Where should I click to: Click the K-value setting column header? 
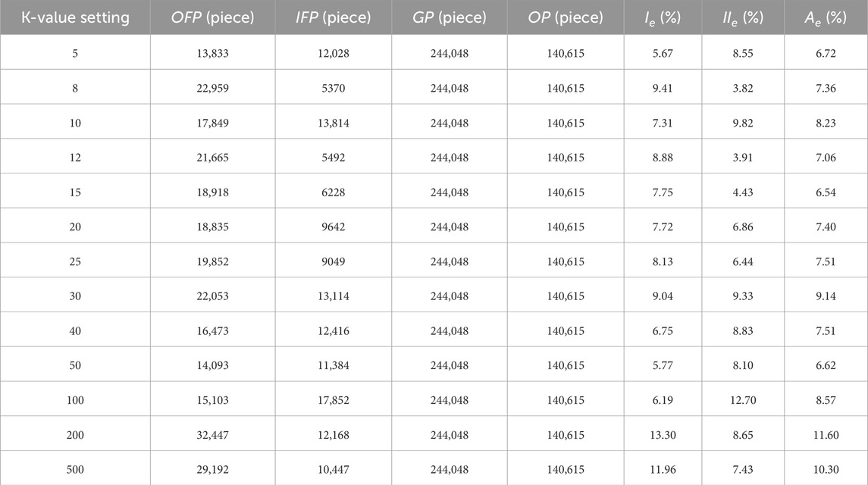pyautogui.click(x=75, y=17)
